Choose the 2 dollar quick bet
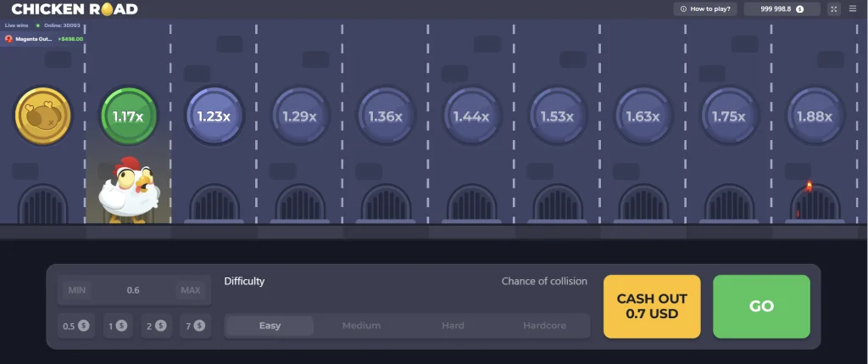 (156, 326)
